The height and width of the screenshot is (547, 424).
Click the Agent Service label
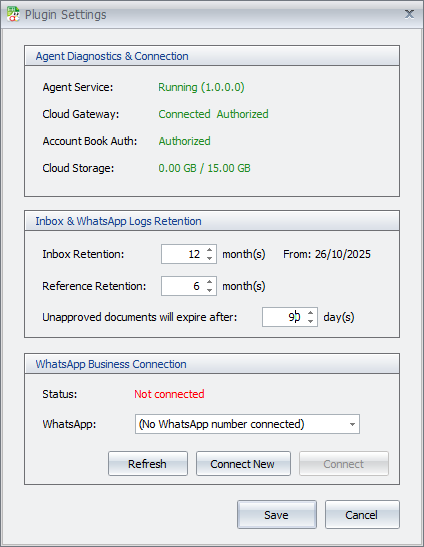[78, 87]
